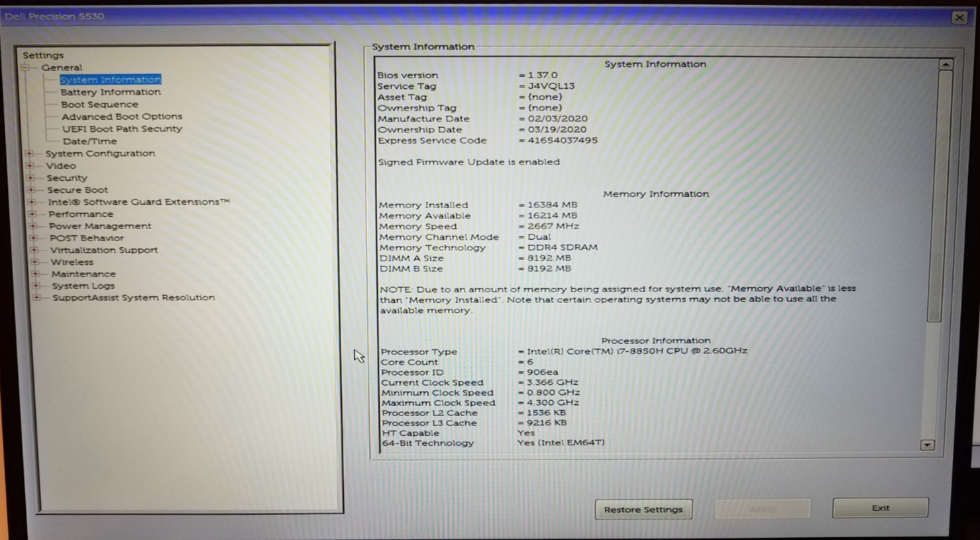This screenshot has width=980, height=540.
Task: Select the POST Behavior label
Action: pyautogui.click(x=86, y=238)
